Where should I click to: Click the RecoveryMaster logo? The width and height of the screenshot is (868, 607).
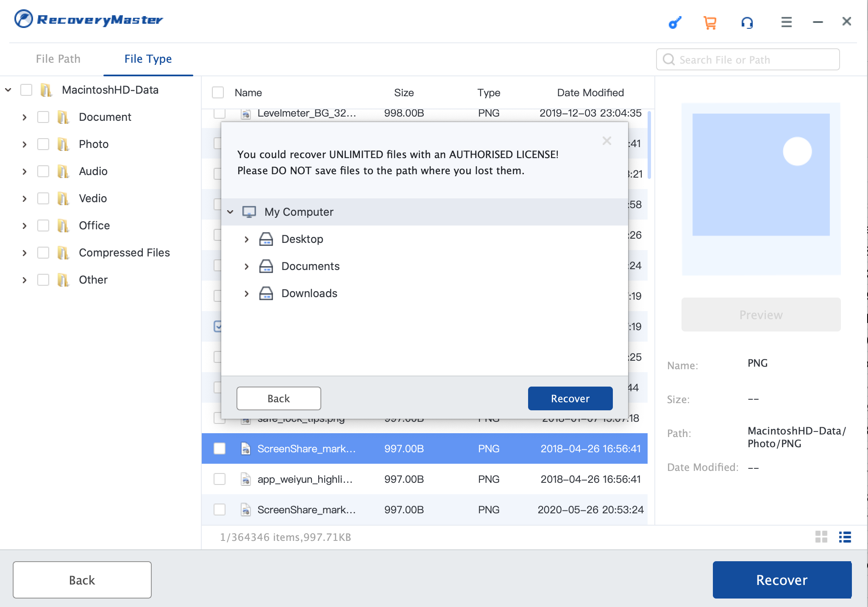(89, 19)
